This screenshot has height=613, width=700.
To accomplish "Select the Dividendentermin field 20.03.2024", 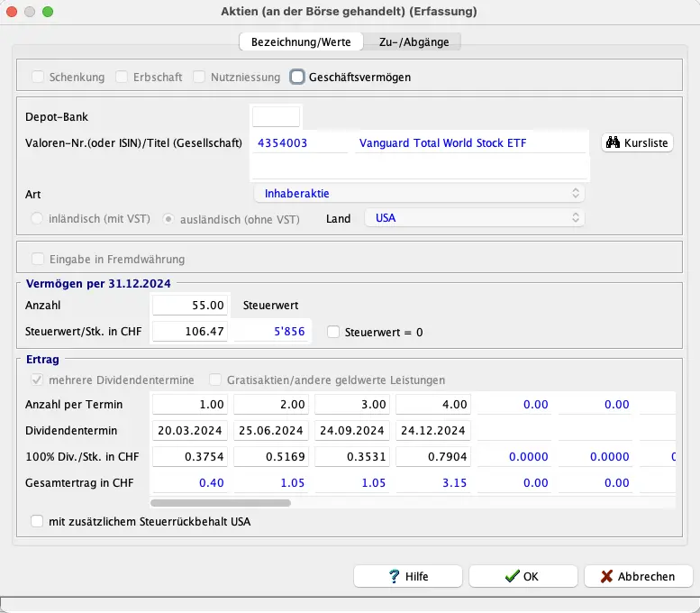I will 191,430.
